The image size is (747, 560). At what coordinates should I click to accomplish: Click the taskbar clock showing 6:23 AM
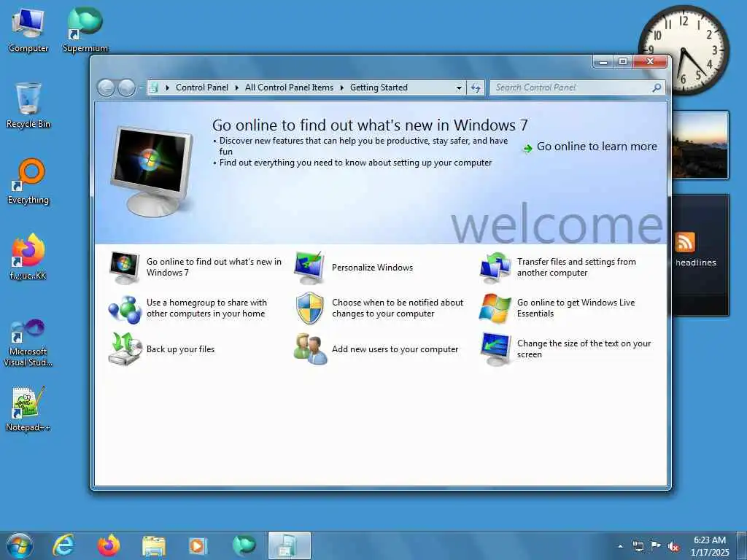click(710, 546)
